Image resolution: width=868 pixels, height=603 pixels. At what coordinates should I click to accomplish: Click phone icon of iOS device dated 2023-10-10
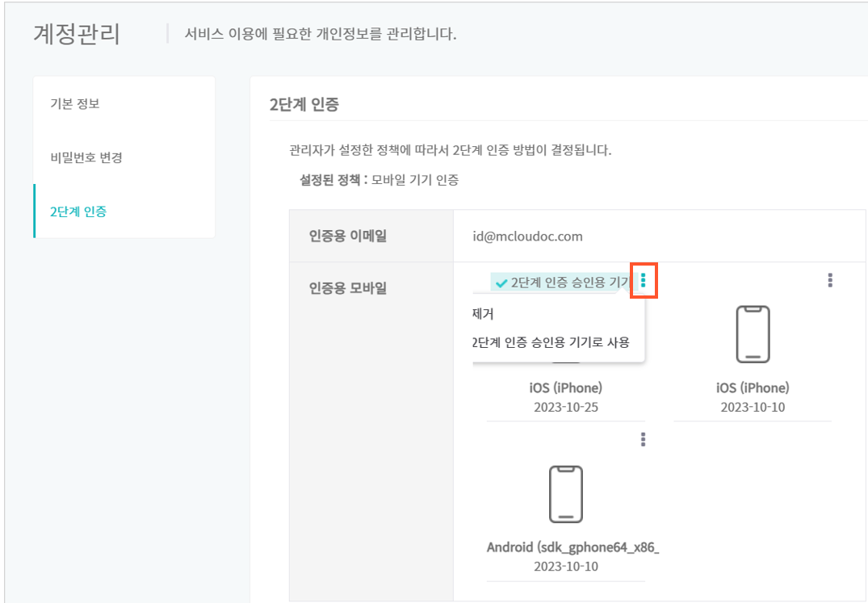click(753, 334)
